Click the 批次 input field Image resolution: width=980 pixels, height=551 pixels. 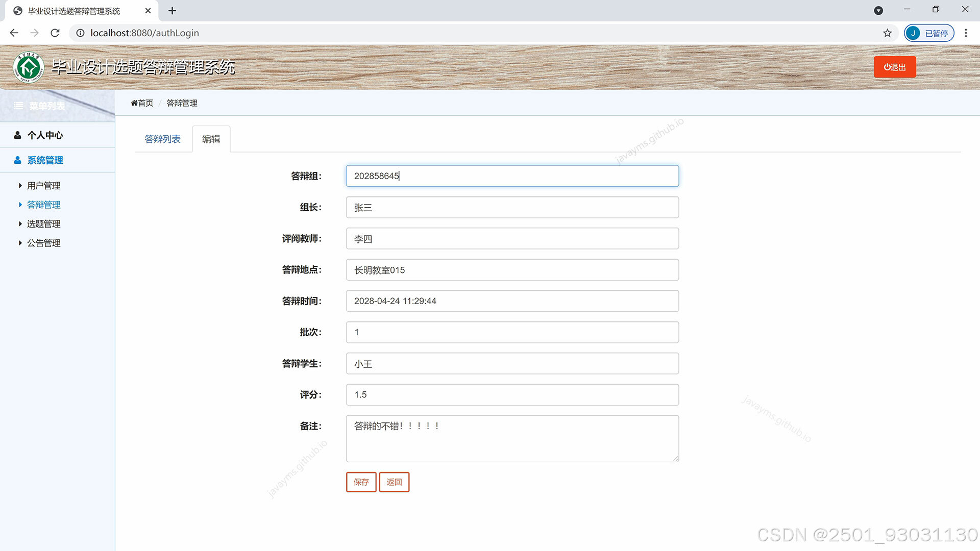[512, 332]
